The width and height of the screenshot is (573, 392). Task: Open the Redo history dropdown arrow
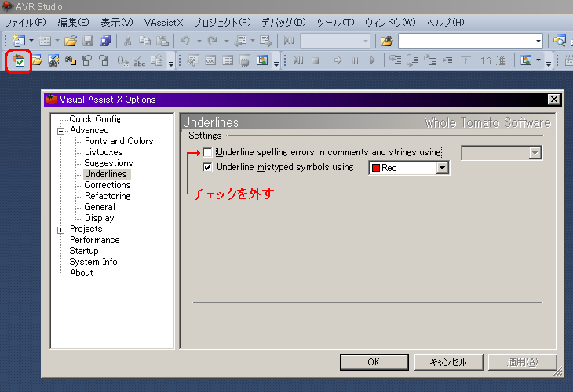226,41
